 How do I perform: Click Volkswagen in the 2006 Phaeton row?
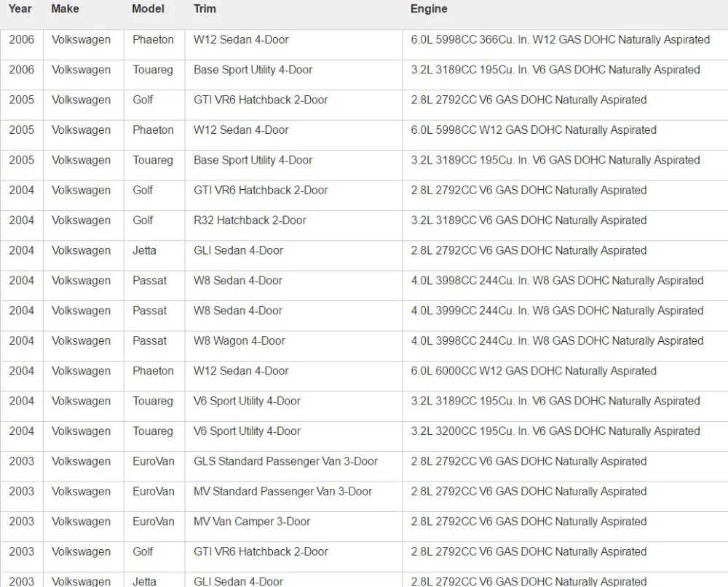point(82,40)
